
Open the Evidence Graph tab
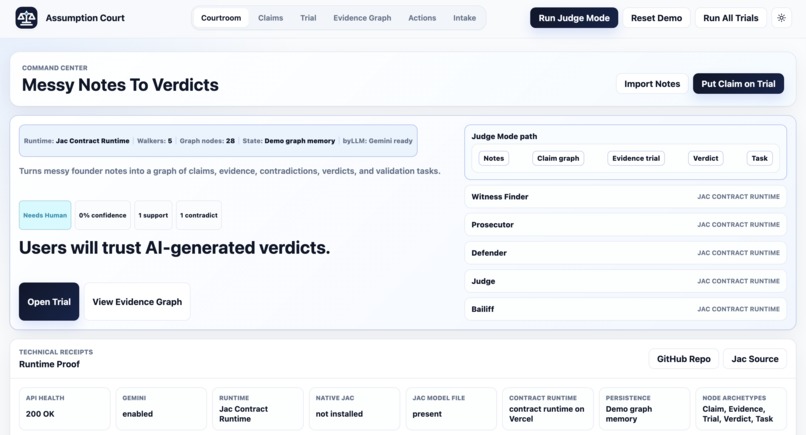coord(362,18)
